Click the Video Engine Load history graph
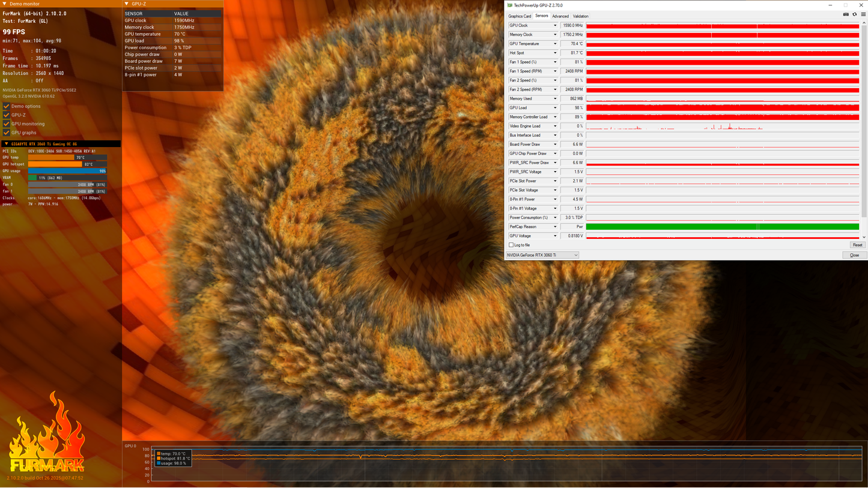The height and width of the screenshot is (488, 868). click(723, 126)
